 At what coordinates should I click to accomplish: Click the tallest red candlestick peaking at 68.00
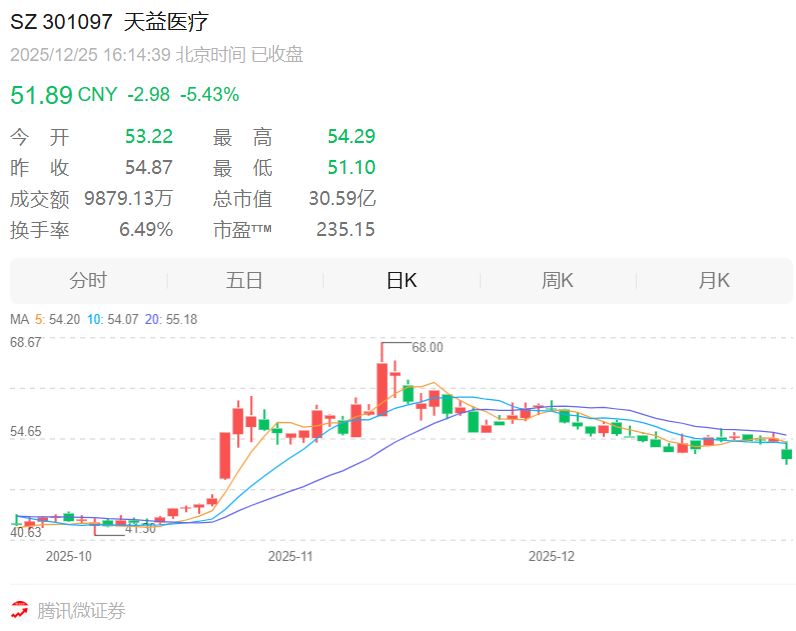[382, 389]
